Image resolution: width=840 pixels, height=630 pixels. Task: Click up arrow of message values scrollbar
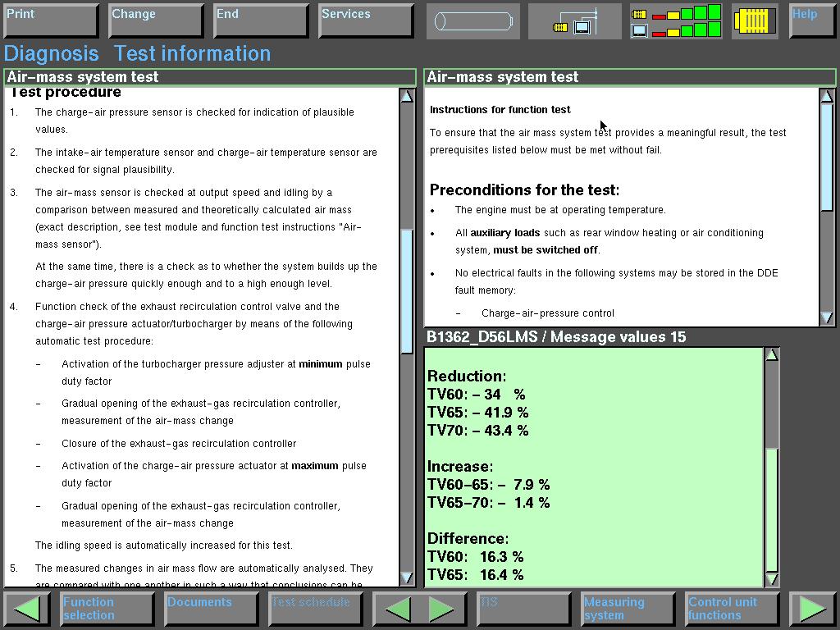click(771, 354)
